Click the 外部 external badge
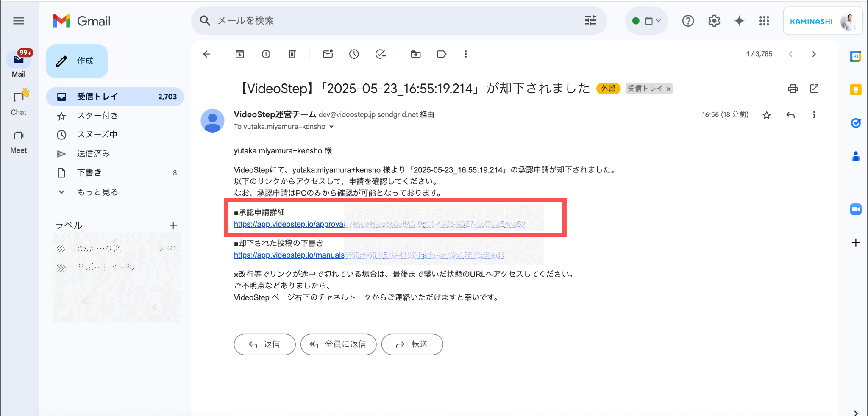This screenshot has height=416, width=868. pyautogui.click(x=608, y=88)
